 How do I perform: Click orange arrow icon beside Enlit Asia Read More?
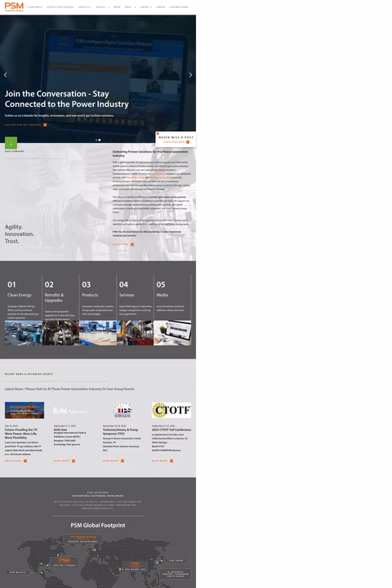click(73, 461)
